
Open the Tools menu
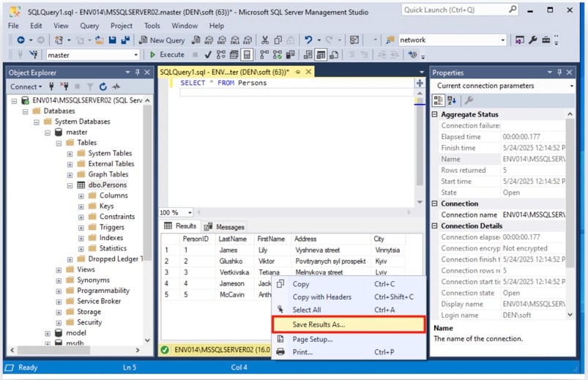pos(152,26)
